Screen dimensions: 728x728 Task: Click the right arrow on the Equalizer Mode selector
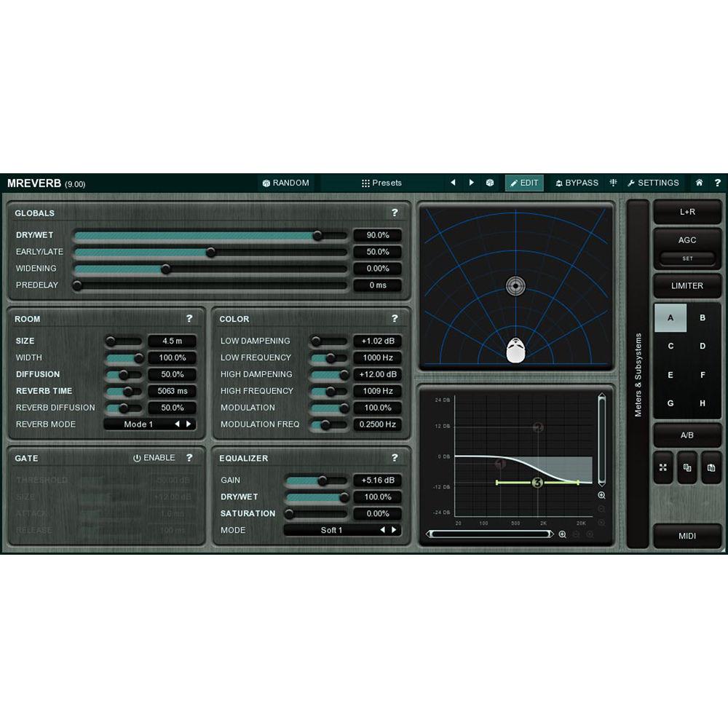click(392, 530)
